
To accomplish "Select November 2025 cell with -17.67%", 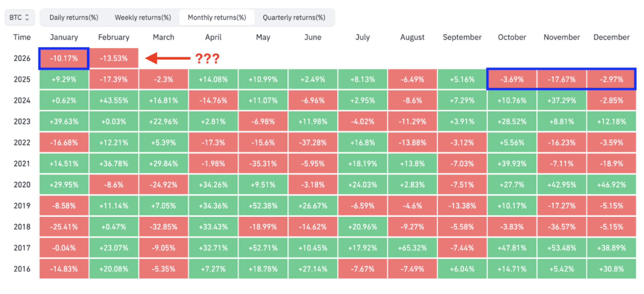I will [x=562, y=79].
